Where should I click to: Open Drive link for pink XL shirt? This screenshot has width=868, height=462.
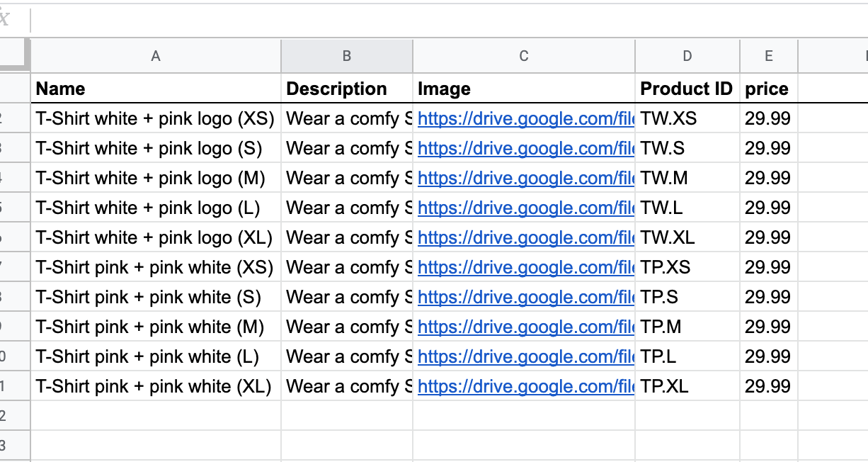point(525,387)
